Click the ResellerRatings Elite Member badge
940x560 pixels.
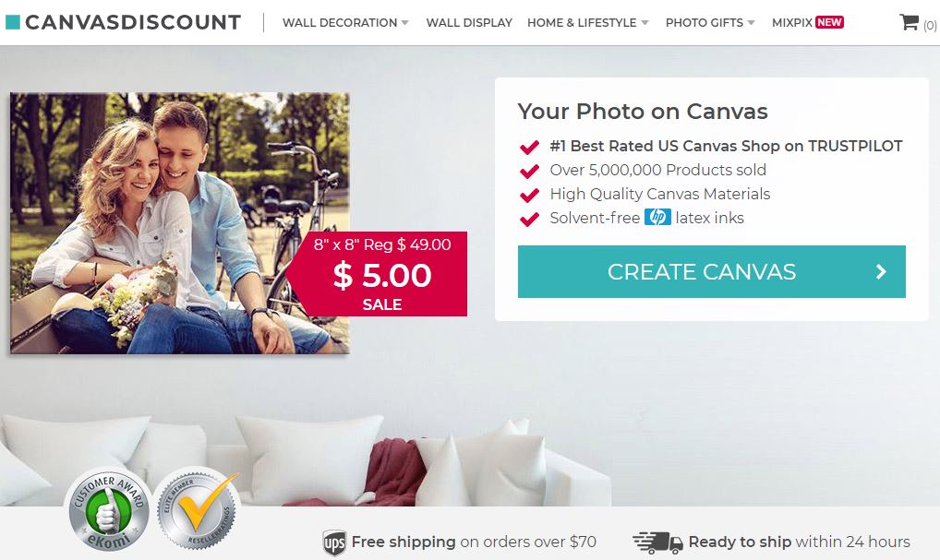click(197, 511)
